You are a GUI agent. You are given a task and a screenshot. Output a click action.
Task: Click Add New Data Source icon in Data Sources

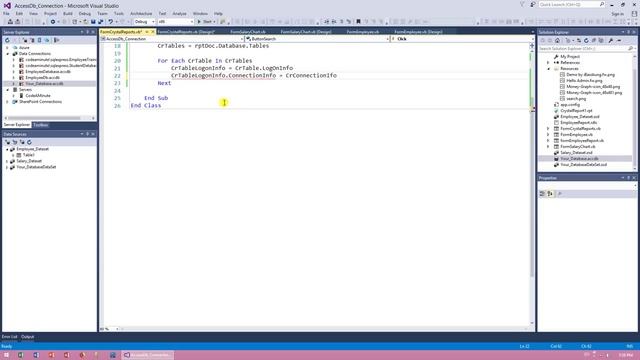pos(7,142)
